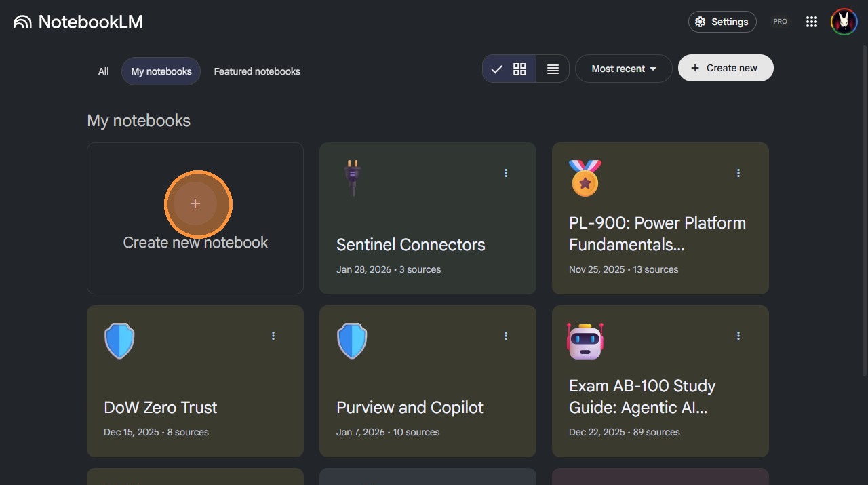Switch to Featured notebooks tab
868x485 pixels.
[x=257, y=71]
